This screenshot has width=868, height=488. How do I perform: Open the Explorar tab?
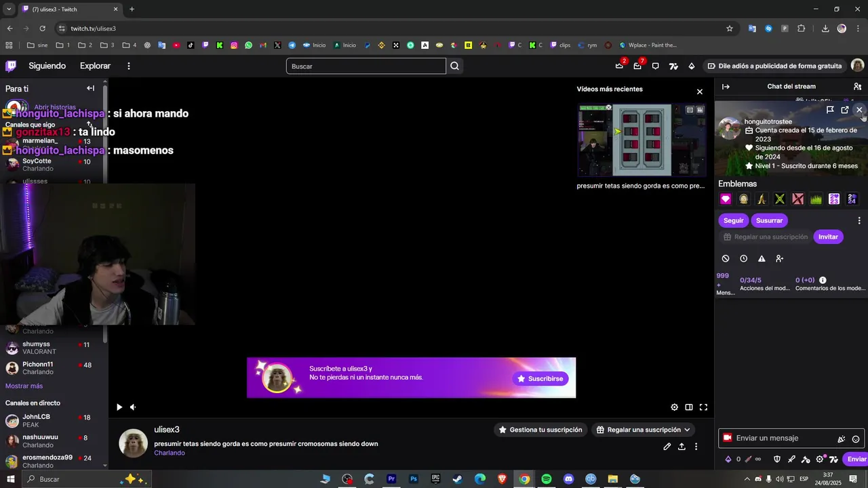(x=95, y=66)
